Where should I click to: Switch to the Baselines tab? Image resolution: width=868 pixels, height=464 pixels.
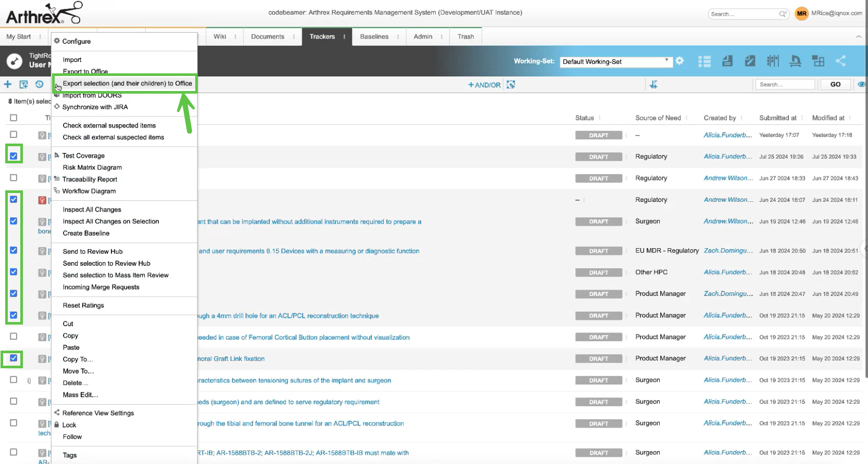coord(374,37)
